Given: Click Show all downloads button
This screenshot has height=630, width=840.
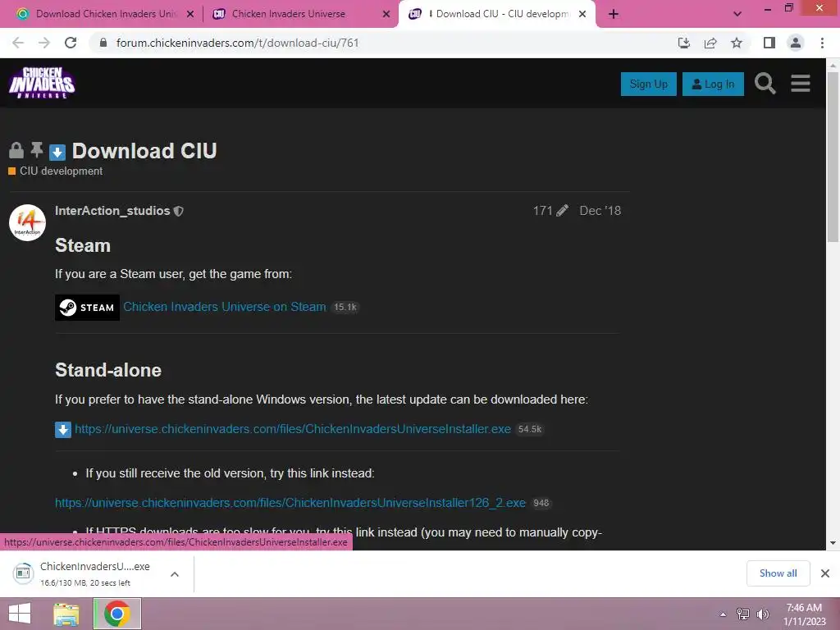Looking at the screenshot, I should 778,573.
